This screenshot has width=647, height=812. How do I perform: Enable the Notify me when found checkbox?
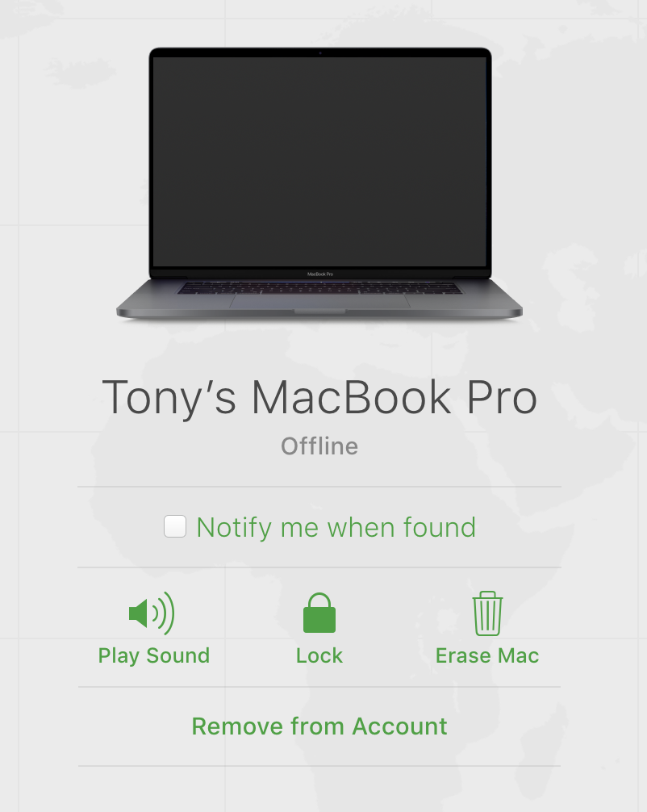[x=175, y=526]
